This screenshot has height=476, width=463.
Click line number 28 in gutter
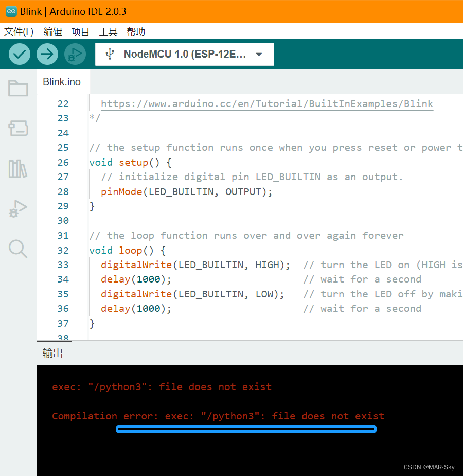point(63,192)
